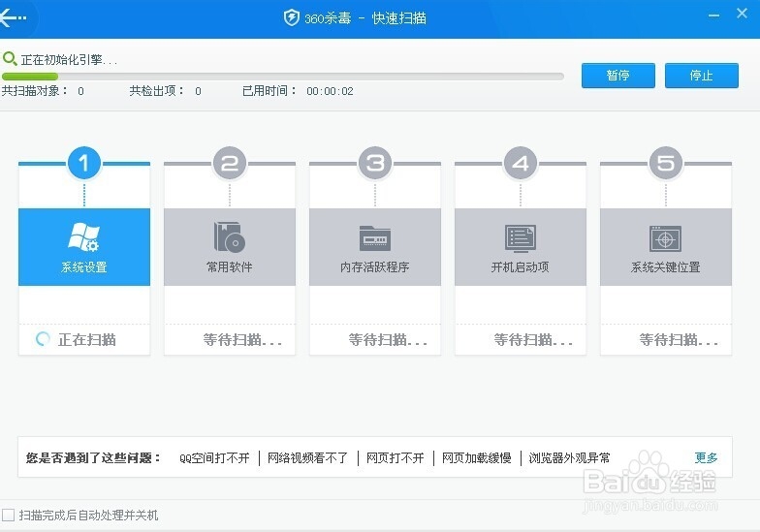Click step number 4 circle

coord(521,163)
